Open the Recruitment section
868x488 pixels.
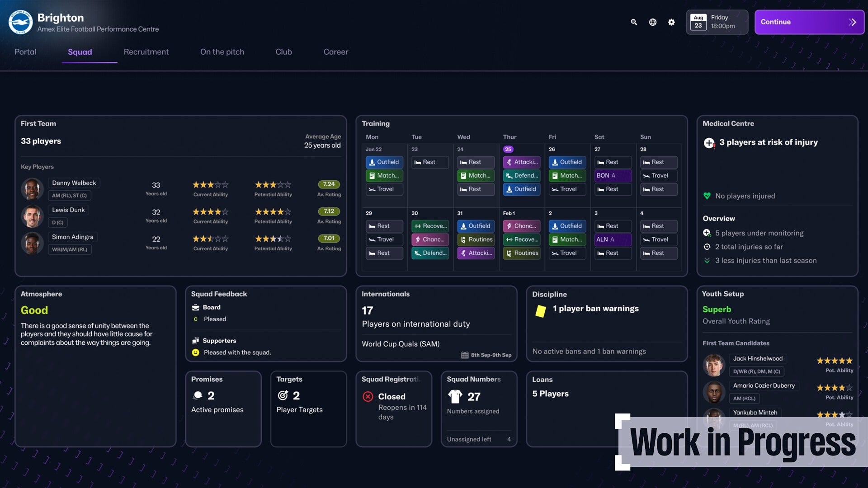[x=146, y=51]
